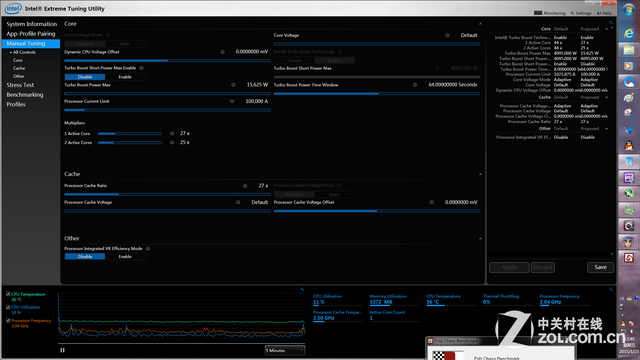Collapse the All Controls tree node
Image resolution: width=640 pixels, height=360 pixels.
(11, 53)
